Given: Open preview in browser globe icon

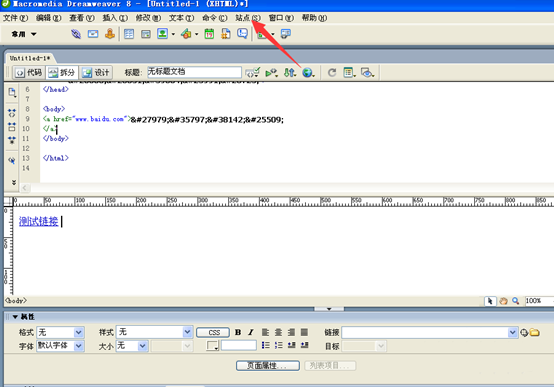Looking at the screenshot, I should click(308, 72).
